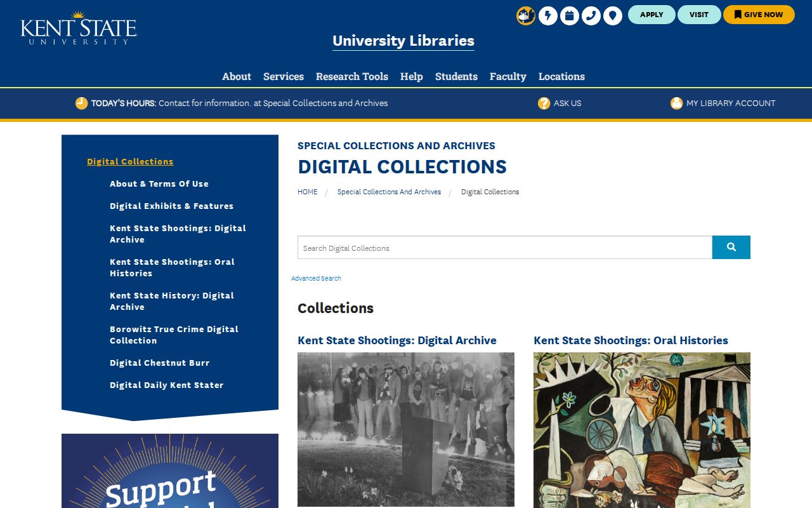Click the Today's Hours clock icon
This screenshot has width=812, height=508.
(81, 103)
